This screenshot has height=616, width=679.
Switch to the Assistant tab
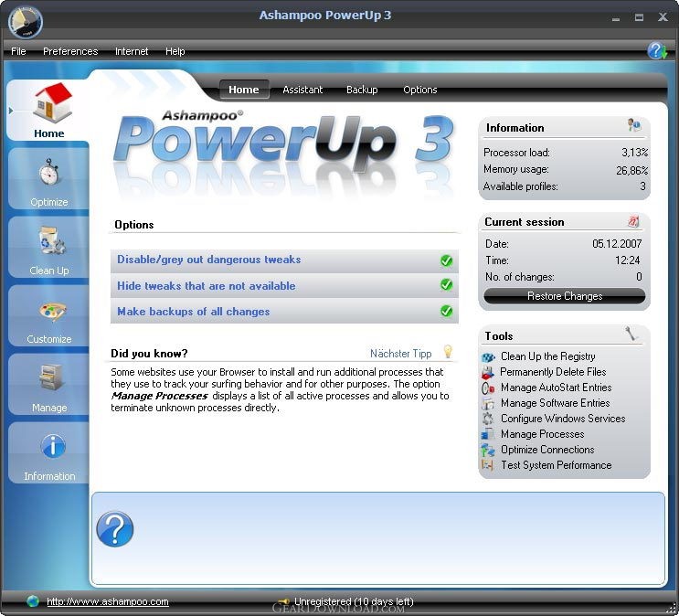tap(302, 90)
